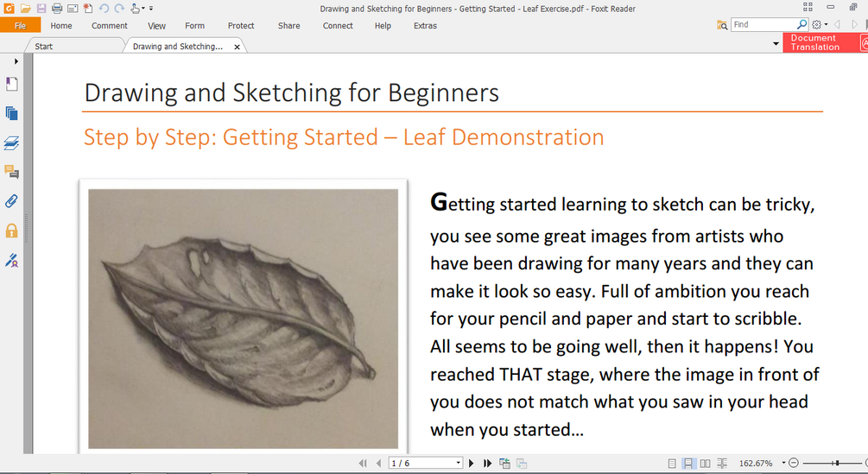Select the Drawing and Sketching document tab
The width and height of the screenshot is (868, 474).
coord(178,47)
